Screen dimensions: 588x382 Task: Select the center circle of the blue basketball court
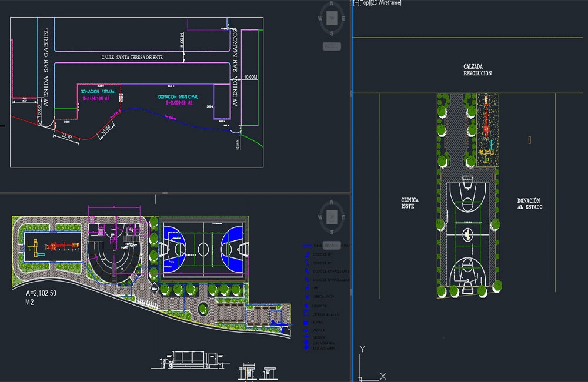click(x=203, y=249)
